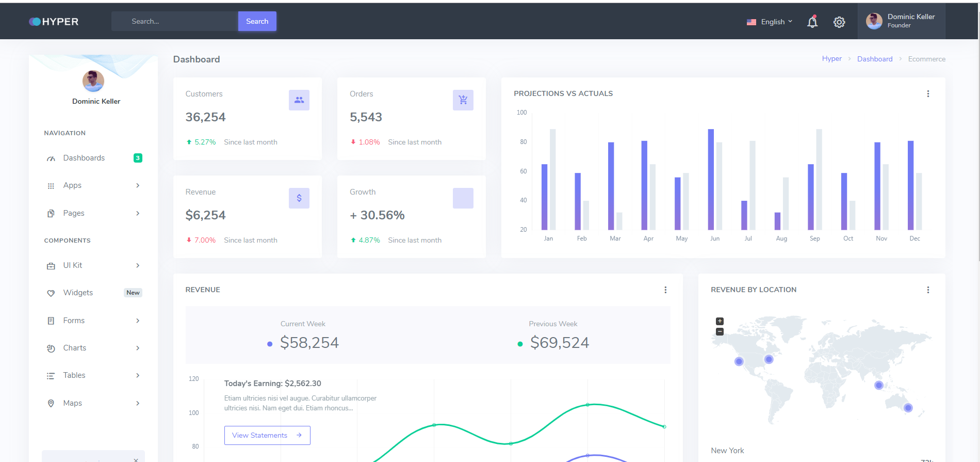Viewport: 980px width, 462px height.
Task: Click the Revenue dollar icon
Action: (299, 198)
